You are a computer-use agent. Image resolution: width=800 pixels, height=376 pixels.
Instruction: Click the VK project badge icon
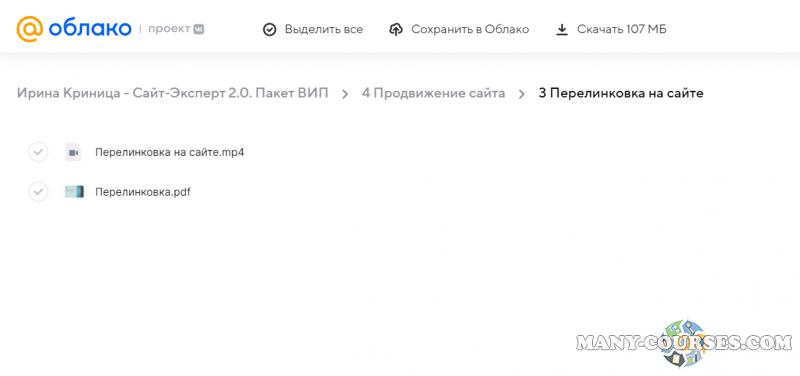[198, 29]
